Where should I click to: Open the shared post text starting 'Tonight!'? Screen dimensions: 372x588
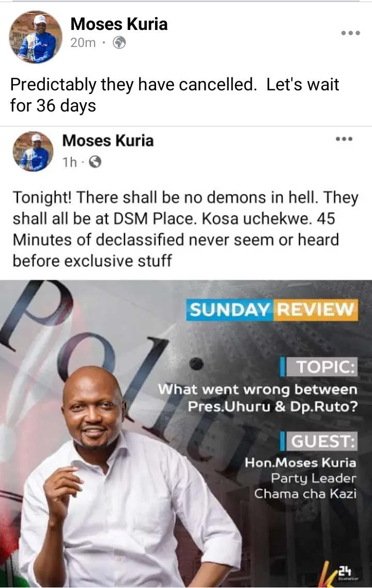point(185,229)
